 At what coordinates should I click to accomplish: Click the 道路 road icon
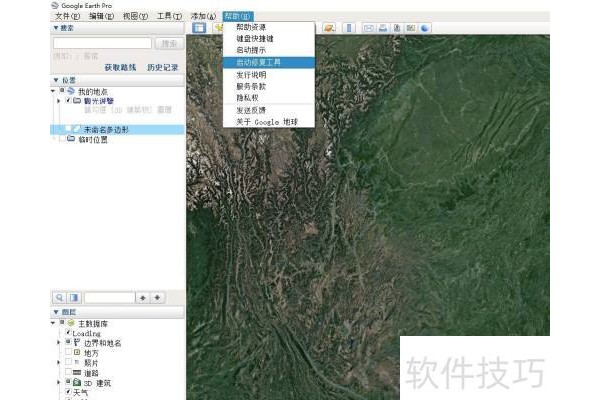(x=77, y=372)
